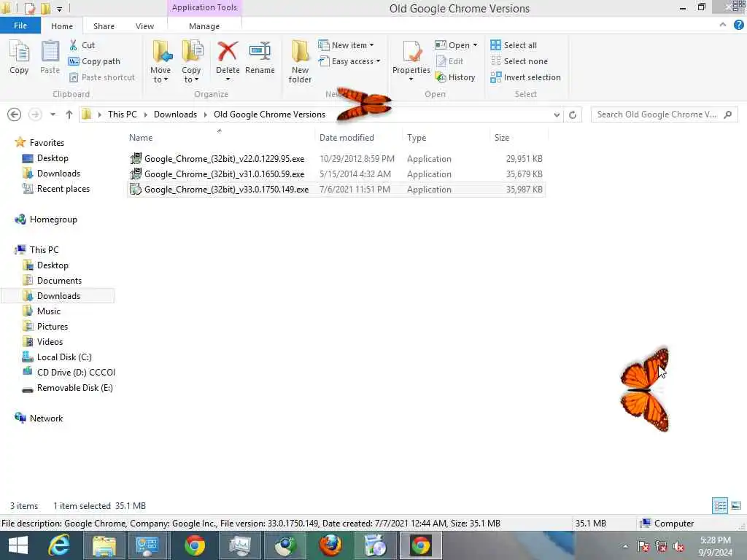
Task: Switch to the View ribbon tab
Action: pos(144,26)
